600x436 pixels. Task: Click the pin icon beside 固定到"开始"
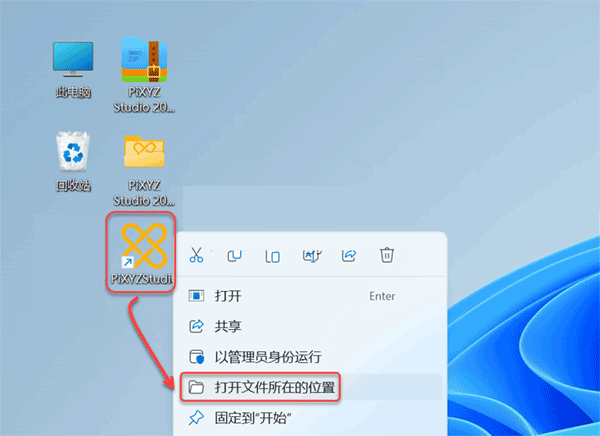pyautogui.click(x=196, y=418)
